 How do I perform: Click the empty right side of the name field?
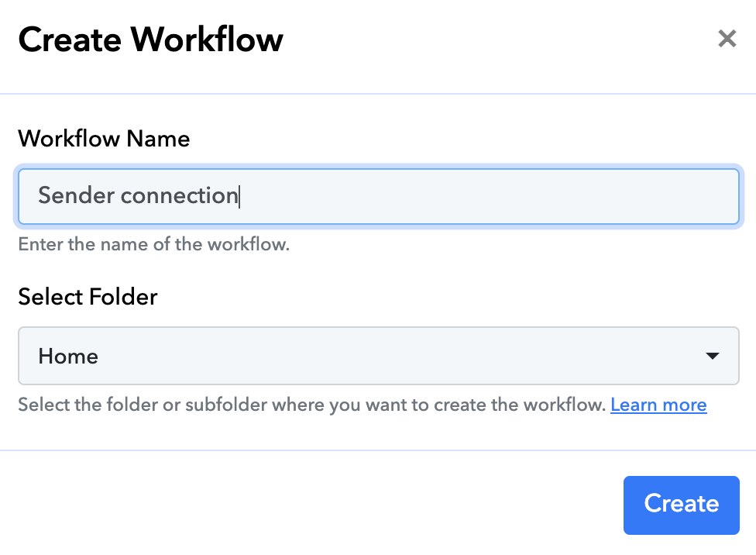point(542,197)
